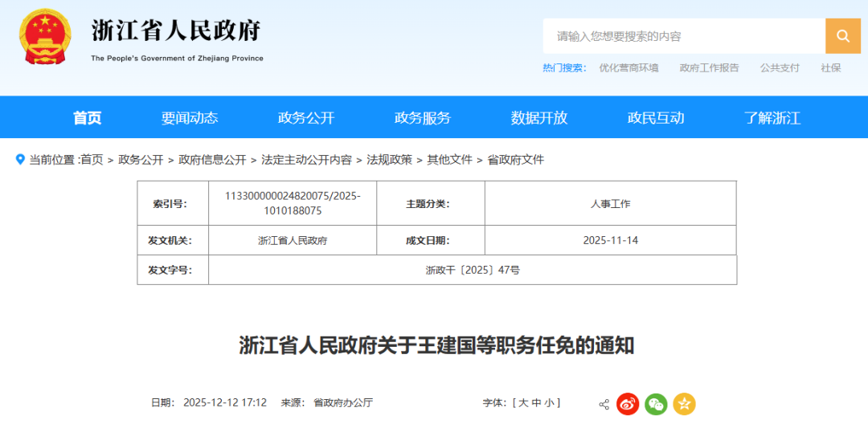Open 了解浙江 navigation item

(772, 118)
